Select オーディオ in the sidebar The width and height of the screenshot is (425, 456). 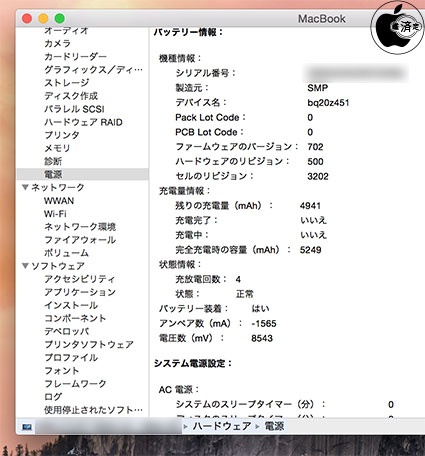tap(66, 30)
